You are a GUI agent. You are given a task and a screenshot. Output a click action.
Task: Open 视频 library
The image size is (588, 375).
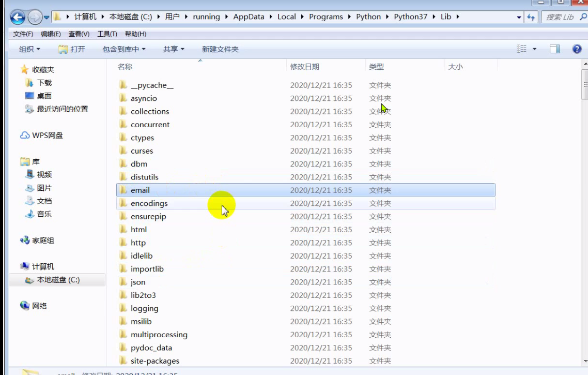(44, 175)
